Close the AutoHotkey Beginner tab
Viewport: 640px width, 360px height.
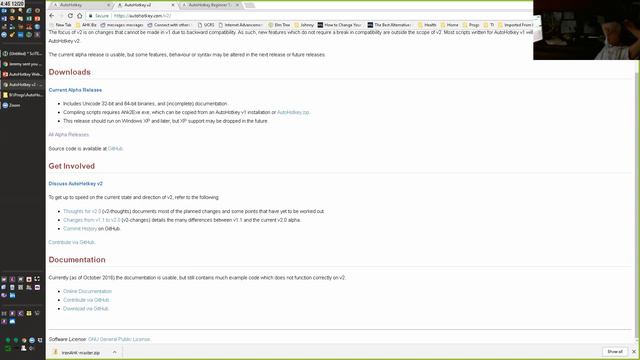pyautogui.click(x=237, y=5)
